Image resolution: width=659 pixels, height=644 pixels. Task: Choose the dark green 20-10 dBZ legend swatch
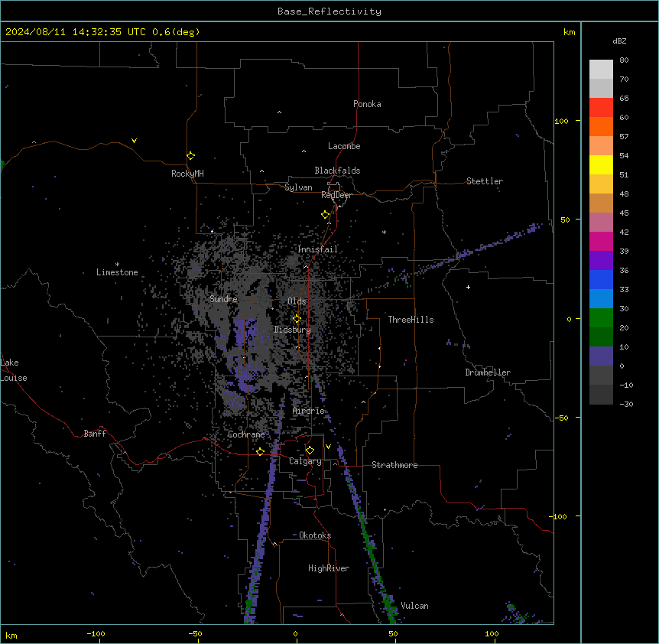click(601, 337)
